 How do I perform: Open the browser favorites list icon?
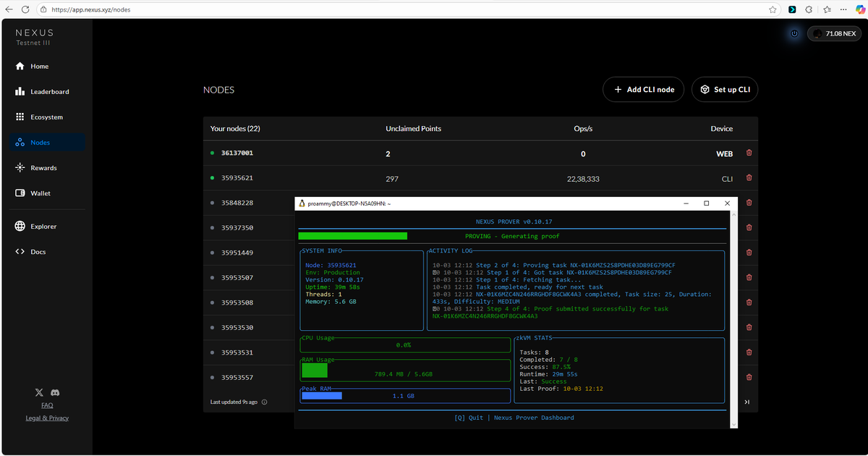coord(825,9)
